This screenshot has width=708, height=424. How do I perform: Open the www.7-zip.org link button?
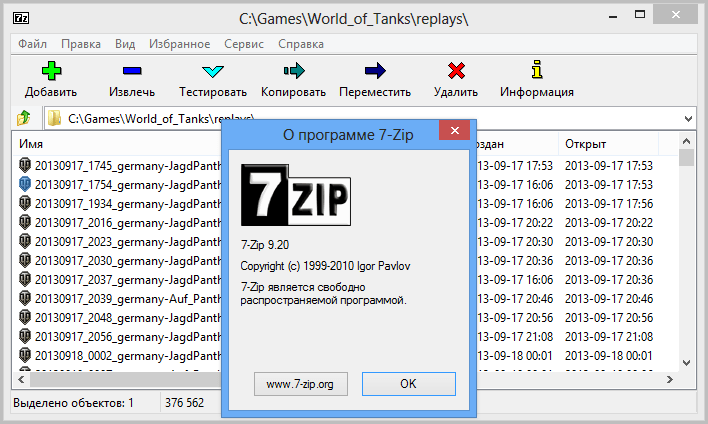click(x=301, y=384)
